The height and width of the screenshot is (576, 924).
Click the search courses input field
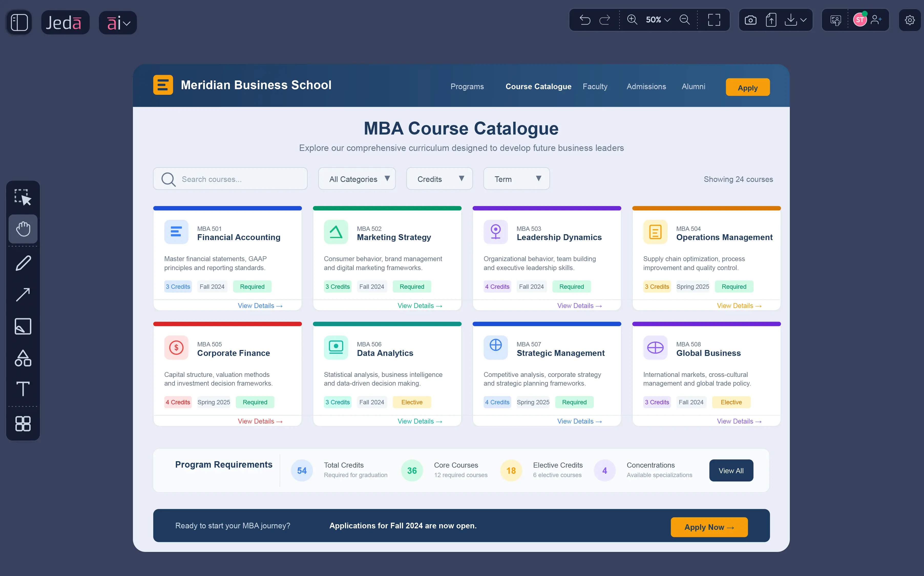coord(230,179)
